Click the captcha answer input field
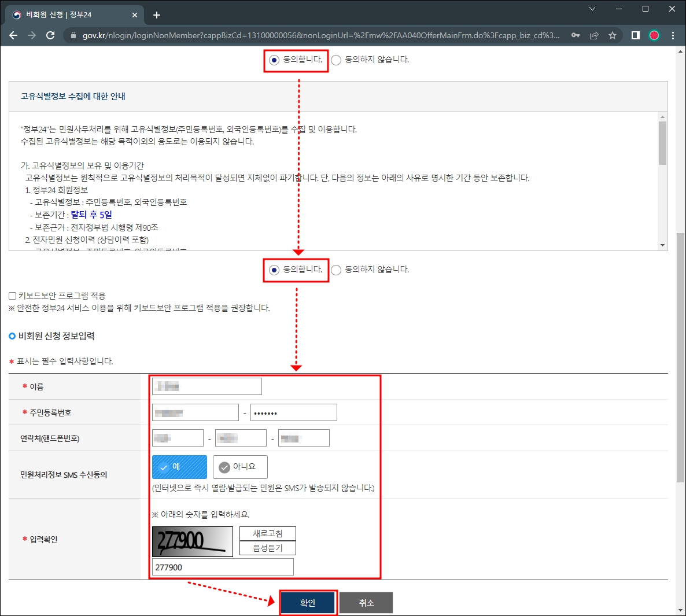The height and width of the screenshot is (616, 686). click(222, 566)
